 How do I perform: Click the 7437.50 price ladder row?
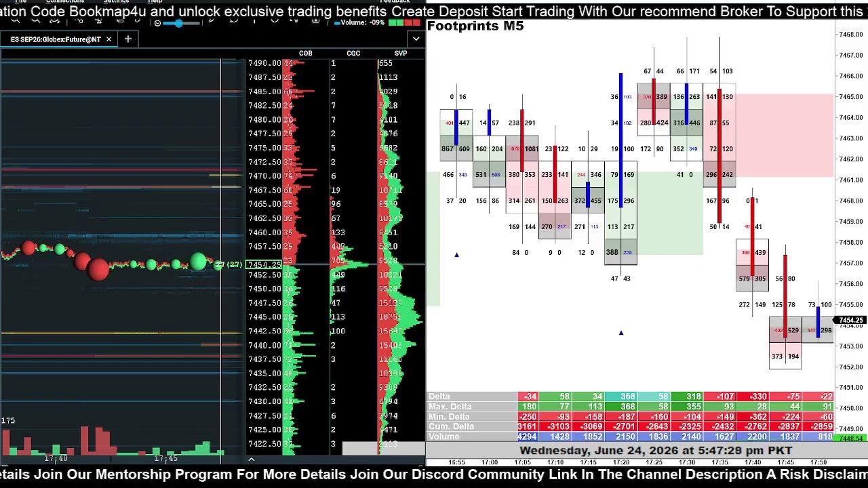264,359
